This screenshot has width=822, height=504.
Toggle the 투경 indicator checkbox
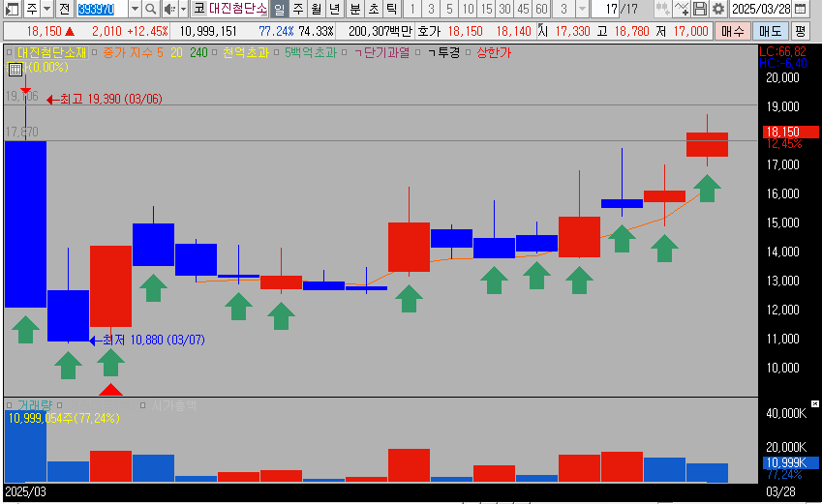pyautogui.click(x=418, y=52)
